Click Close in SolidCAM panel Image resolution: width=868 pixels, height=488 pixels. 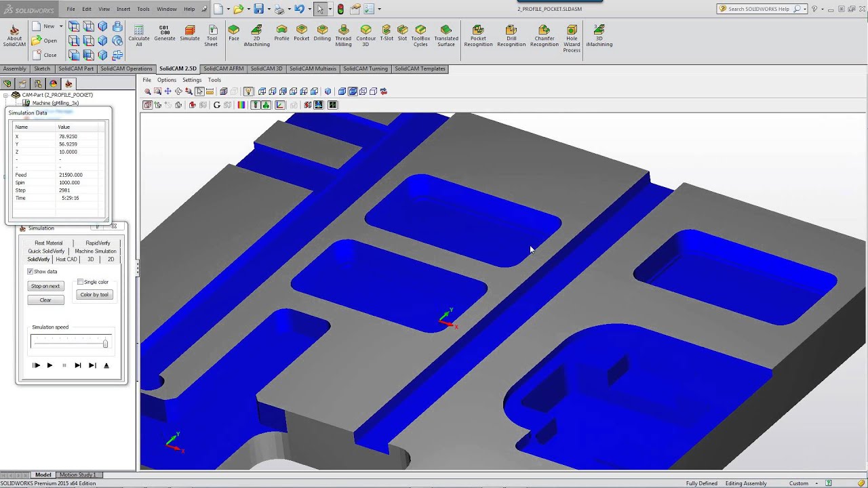click(45, 55)
